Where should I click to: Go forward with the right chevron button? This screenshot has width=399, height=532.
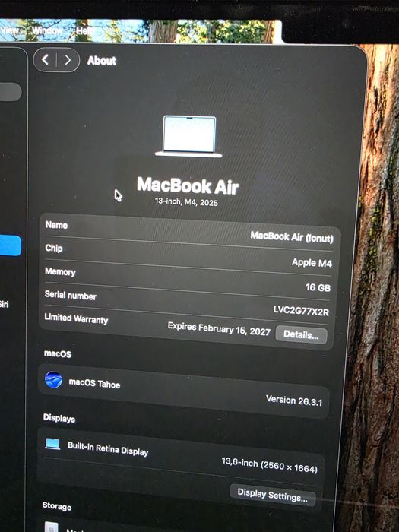[68, 60]
